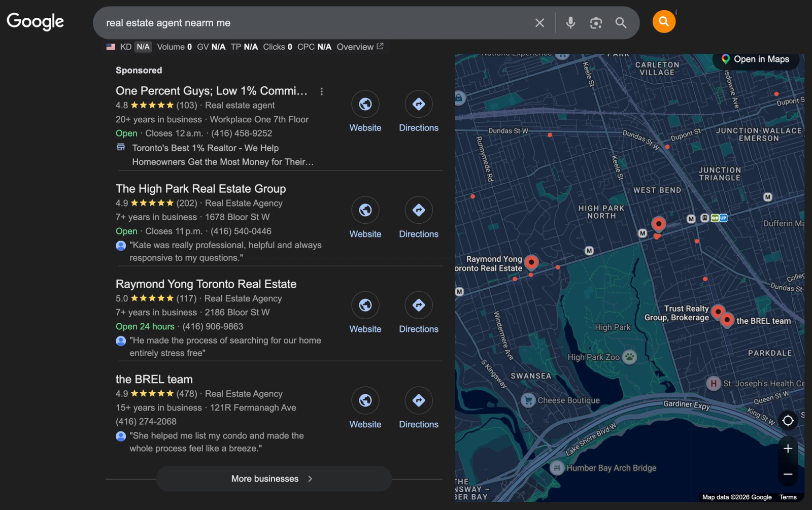Open the One Percent Guys listing title

pyautogui.click(x=212, y=91)
